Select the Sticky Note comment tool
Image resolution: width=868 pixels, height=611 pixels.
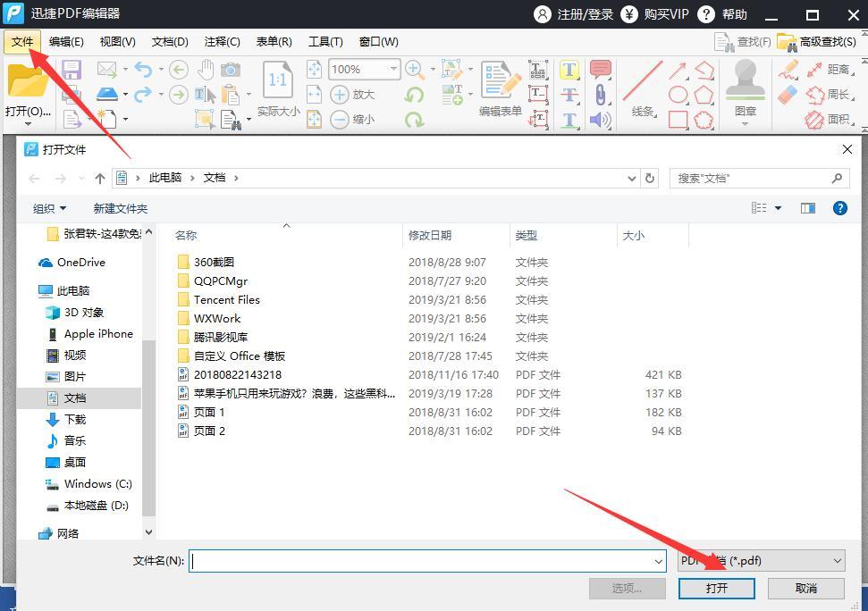coord(600,70)
